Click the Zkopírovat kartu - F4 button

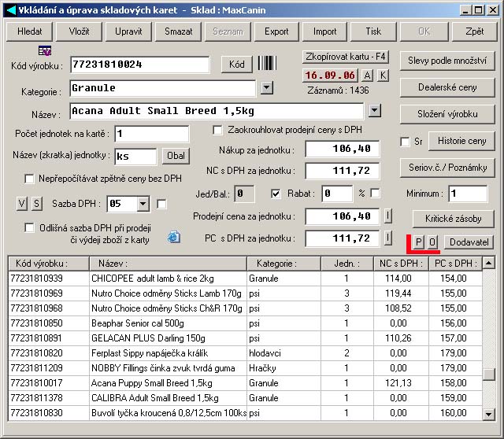pyautogui.click(x=346, y=57)
